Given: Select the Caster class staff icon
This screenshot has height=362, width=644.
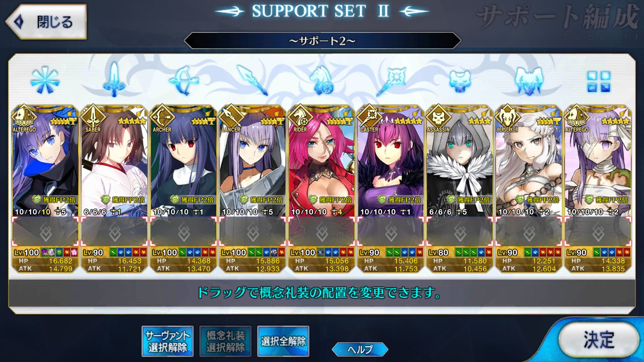Looking at the screenshot, I should click(x=391, y=80).
